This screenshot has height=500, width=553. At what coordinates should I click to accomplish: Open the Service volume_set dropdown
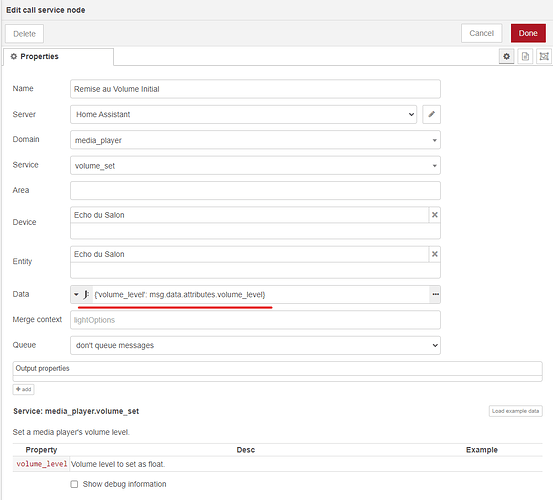tap(255, 165)
